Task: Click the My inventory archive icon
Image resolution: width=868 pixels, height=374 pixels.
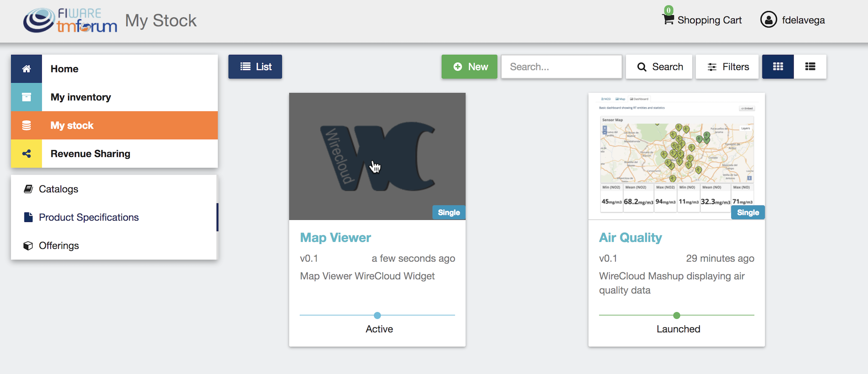Action: [x=27, y=97]
